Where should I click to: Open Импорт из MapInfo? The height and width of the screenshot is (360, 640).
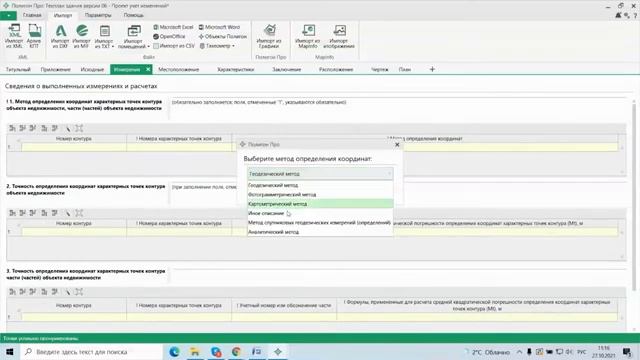coord(308,36)
